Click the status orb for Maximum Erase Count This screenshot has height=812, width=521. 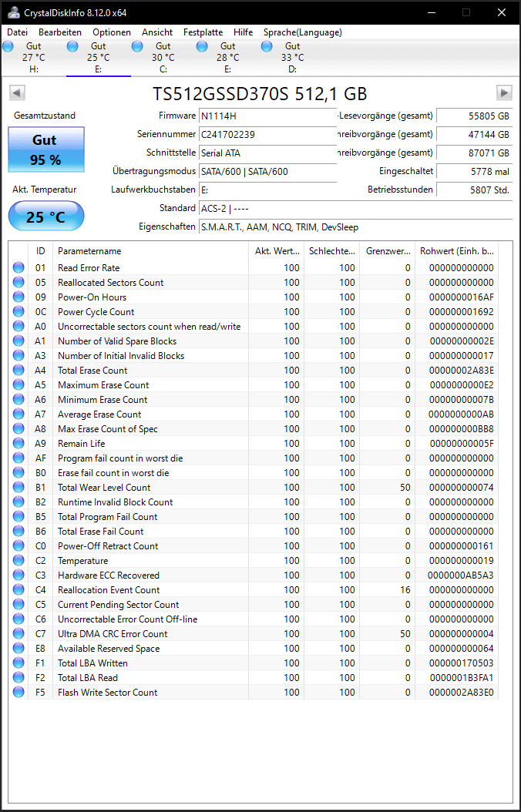[18, 384]
